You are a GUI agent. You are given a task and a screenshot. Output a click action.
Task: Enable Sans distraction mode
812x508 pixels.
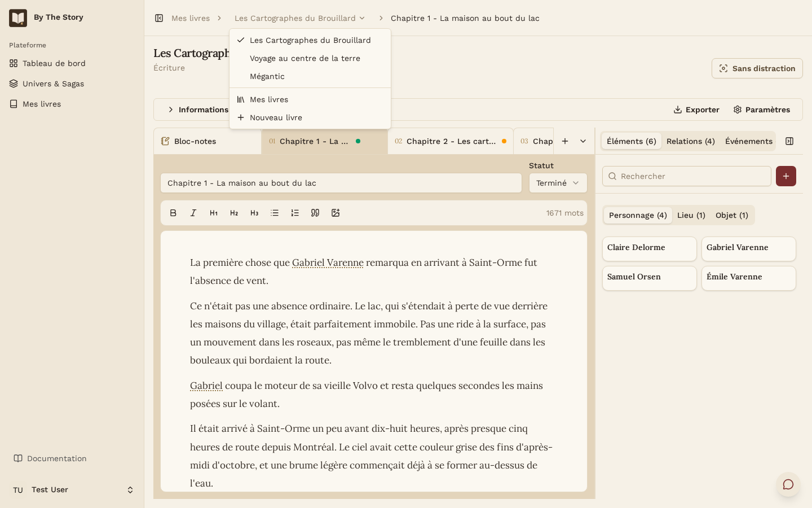757,68
